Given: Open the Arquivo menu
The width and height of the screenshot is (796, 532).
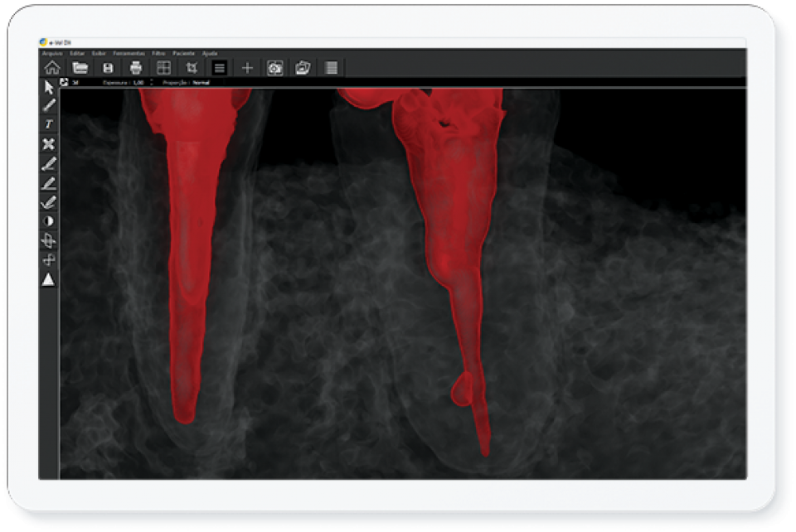Looking at the screenshot, I should point(51,53).
